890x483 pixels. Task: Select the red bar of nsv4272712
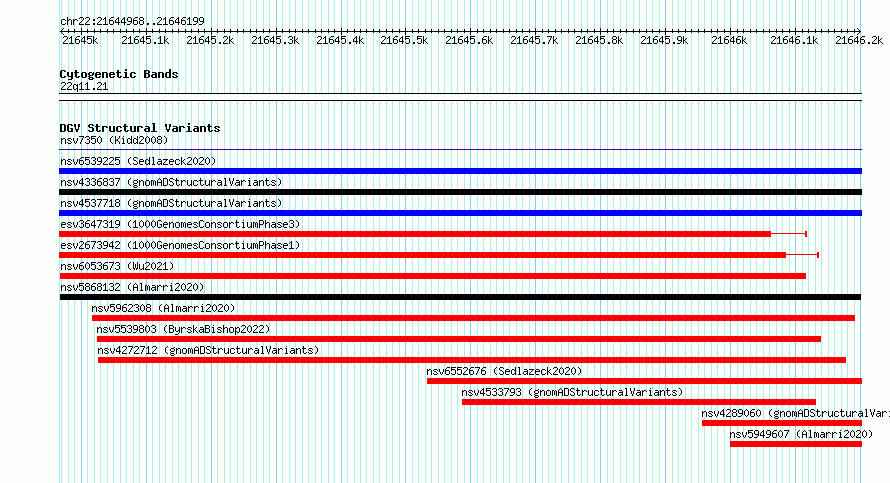click(x=472, y=360)
